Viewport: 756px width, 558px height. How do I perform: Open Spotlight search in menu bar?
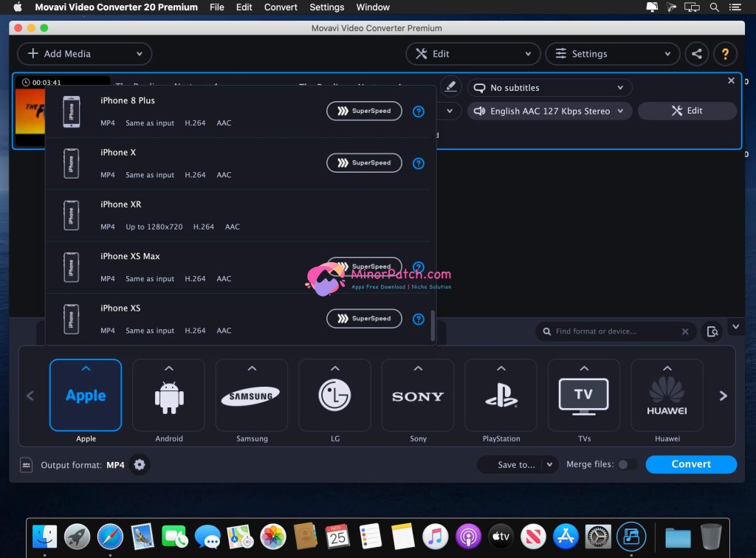[x=715, y=7]
